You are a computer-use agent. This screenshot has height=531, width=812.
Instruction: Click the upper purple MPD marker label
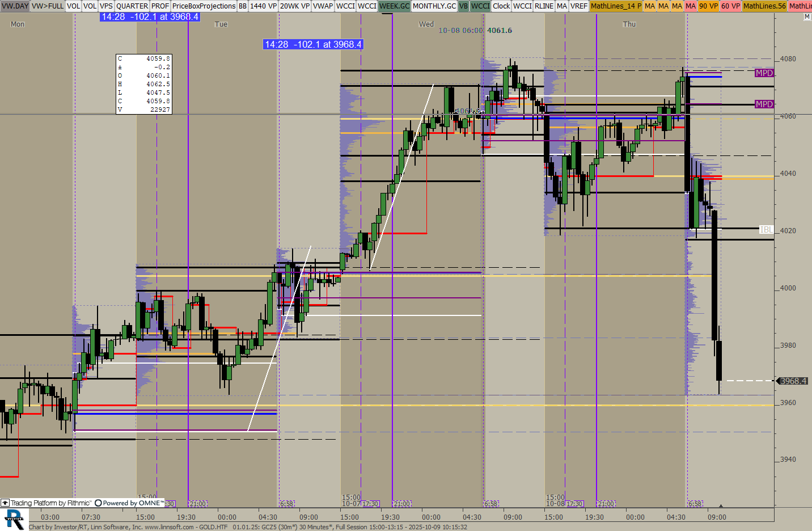pos(764,73)
